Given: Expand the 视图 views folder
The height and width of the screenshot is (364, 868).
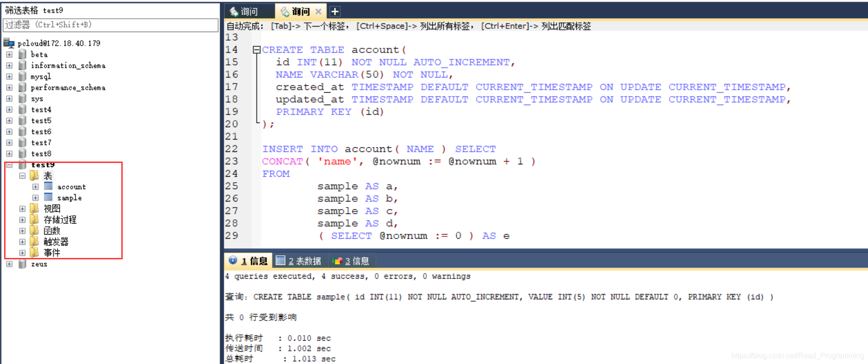Looking at the screenshot, I should pos(22,208).
